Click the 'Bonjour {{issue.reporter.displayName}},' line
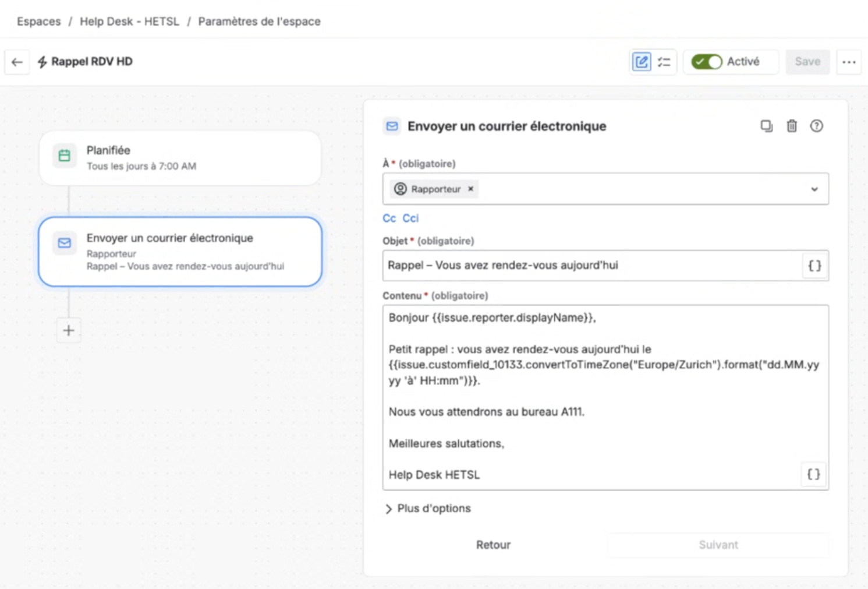 pyautogui.click(x=493, y=318)
